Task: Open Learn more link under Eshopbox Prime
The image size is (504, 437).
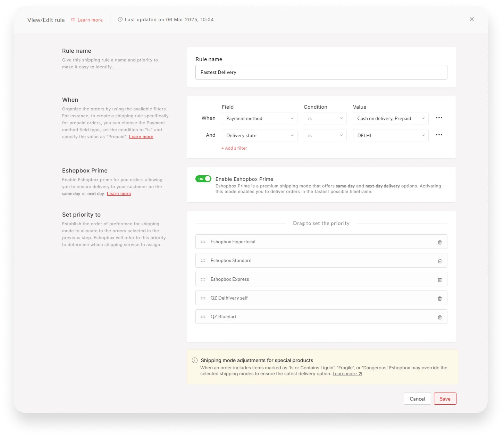Action: (119, 194)
